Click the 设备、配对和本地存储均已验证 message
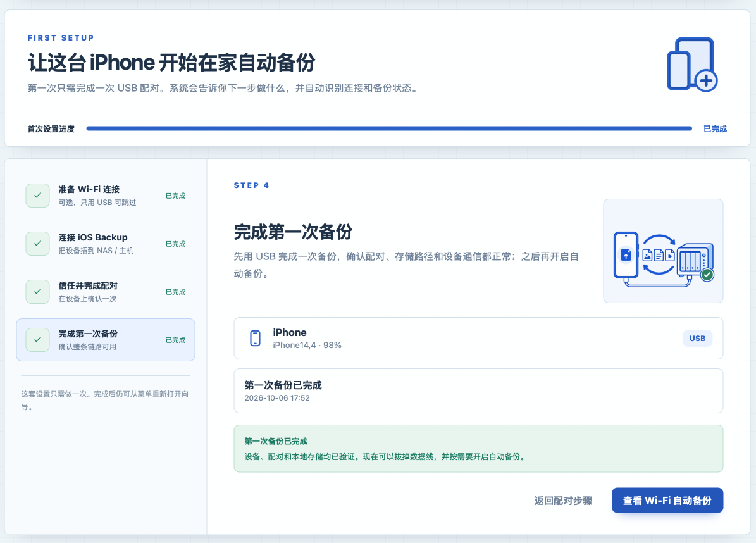Viewport: 756px width, 543px height. [385, 457]
